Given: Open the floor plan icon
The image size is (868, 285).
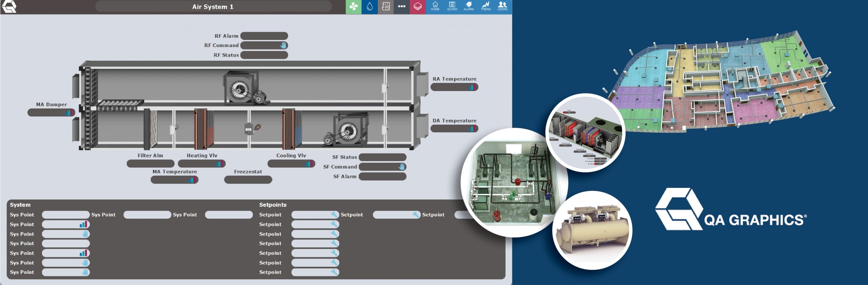Looking at the screenshot, I should 386,7.
